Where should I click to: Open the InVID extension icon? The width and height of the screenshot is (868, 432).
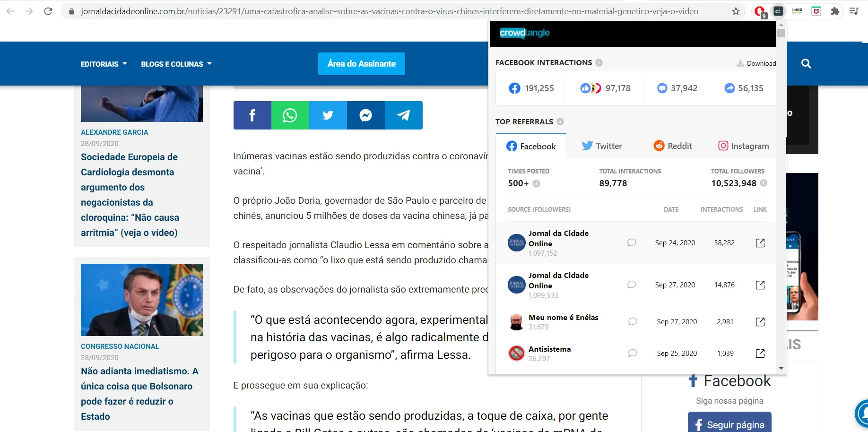pyautogui.click(x=797, y=11)
